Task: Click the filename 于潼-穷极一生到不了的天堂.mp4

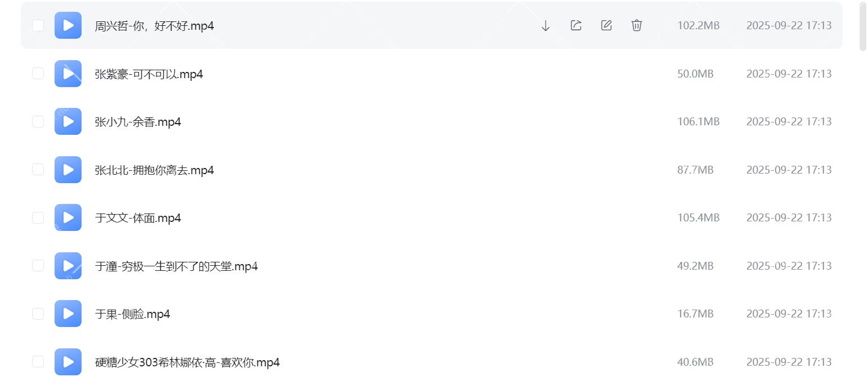Action: 176,266
